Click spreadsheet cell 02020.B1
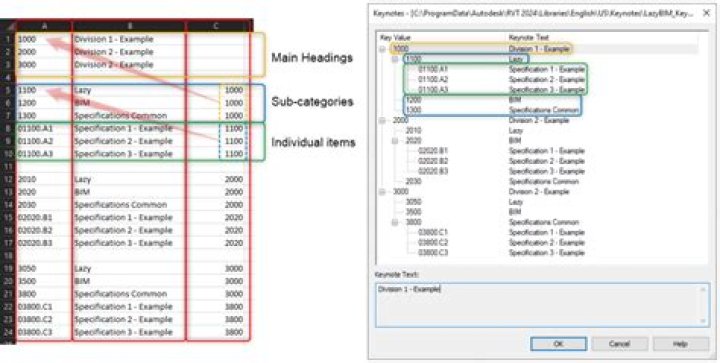This screenshot has width=720, height=363. 44,218
